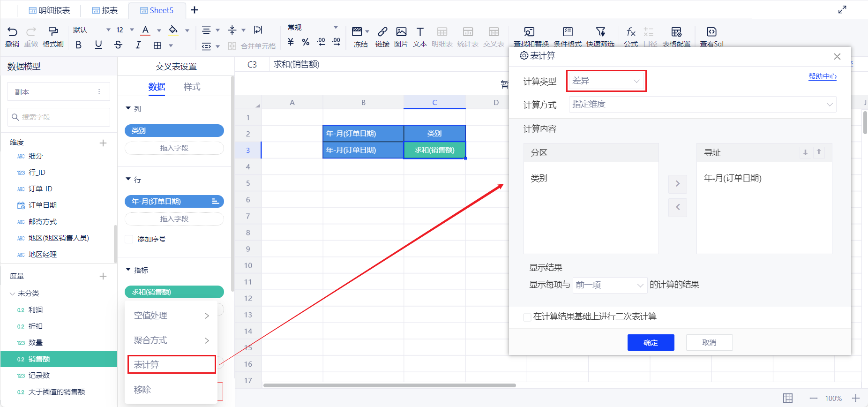Open the 前一项 display result dropdown
The image size is (868, 407).
point(609,285)
